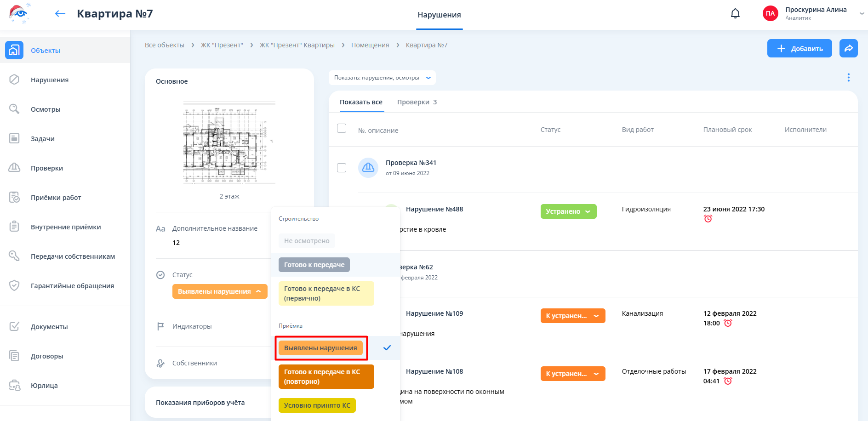Select Готово к передаче status option

pos(314,265)
